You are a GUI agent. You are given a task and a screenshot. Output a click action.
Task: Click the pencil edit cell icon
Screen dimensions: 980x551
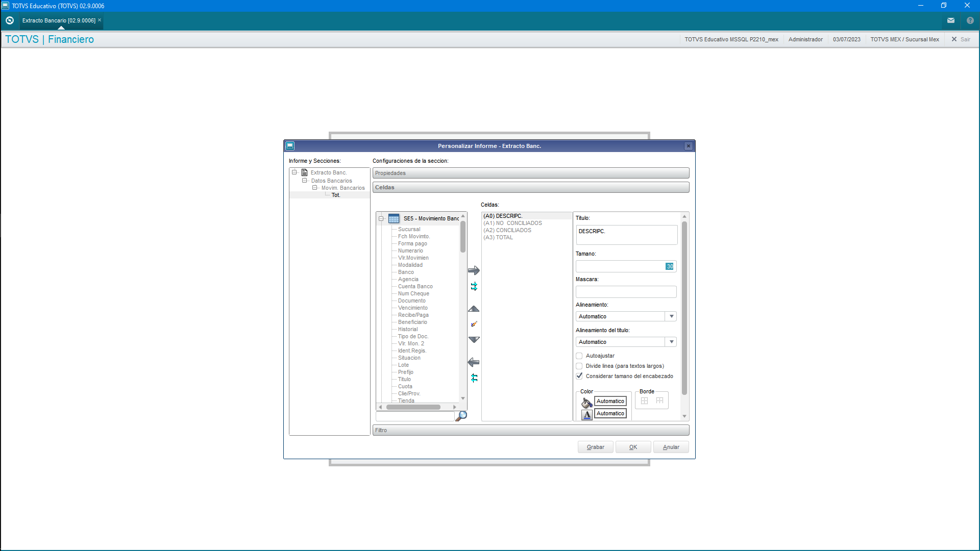tap(474, 324)
